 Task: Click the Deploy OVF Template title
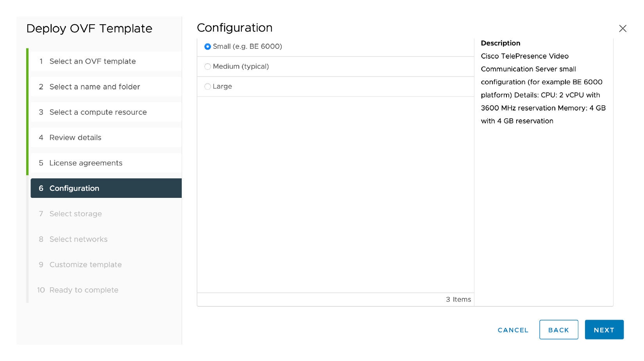pyautogui.click(x=89, y=28)
